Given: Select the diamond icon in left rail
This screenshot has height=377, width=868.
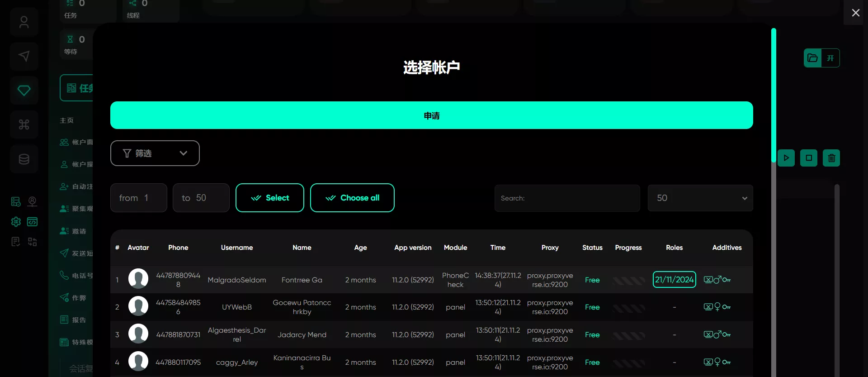Looking at the screenshot, I should tap(24, 90).
